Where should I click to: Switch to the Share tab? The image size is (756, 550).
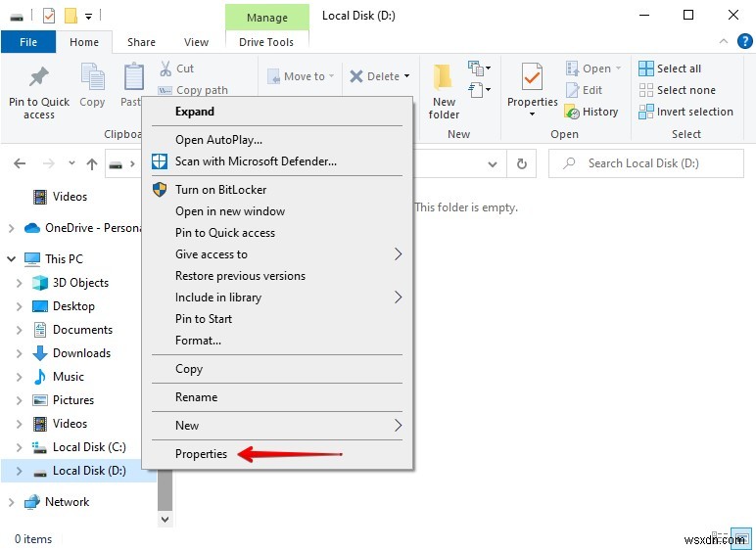(141, 42)
